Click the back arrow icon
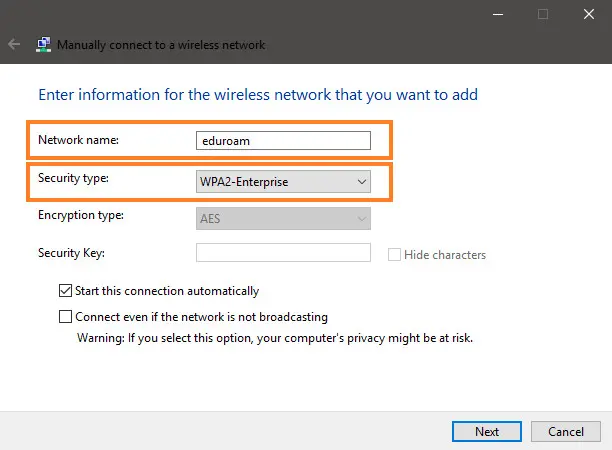Screen dimensions: 612x450 tap(14, 45)
